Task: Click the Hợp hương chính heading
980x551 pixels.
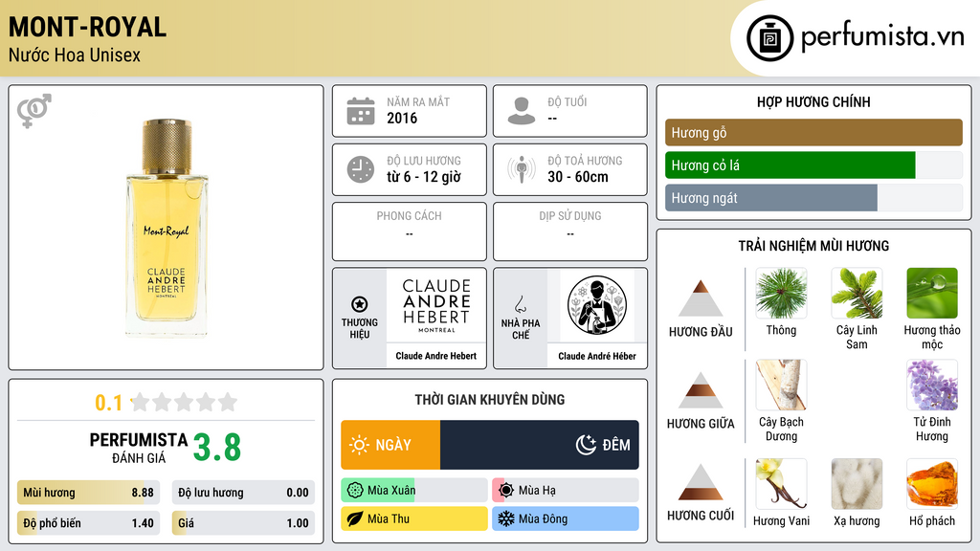Action: [x=813, y=101]
